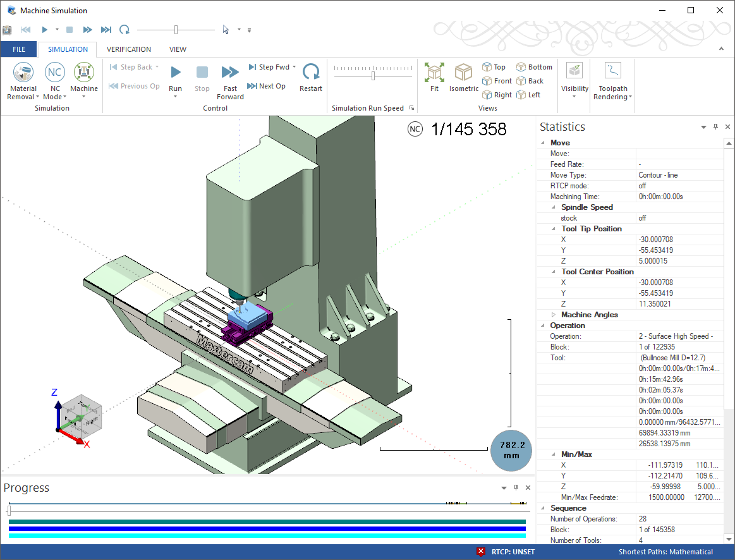Image resolution: width=735 pixels, height=560 pixels.
Task: Switch to the SIMULATION ribbon tab
Action: pos(68,49)
